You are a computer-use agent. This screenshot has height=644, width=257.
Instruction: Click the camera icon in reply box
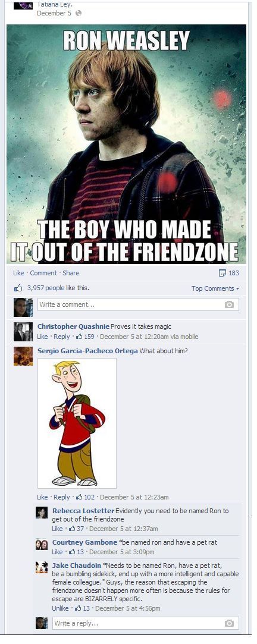pos(229,623)
